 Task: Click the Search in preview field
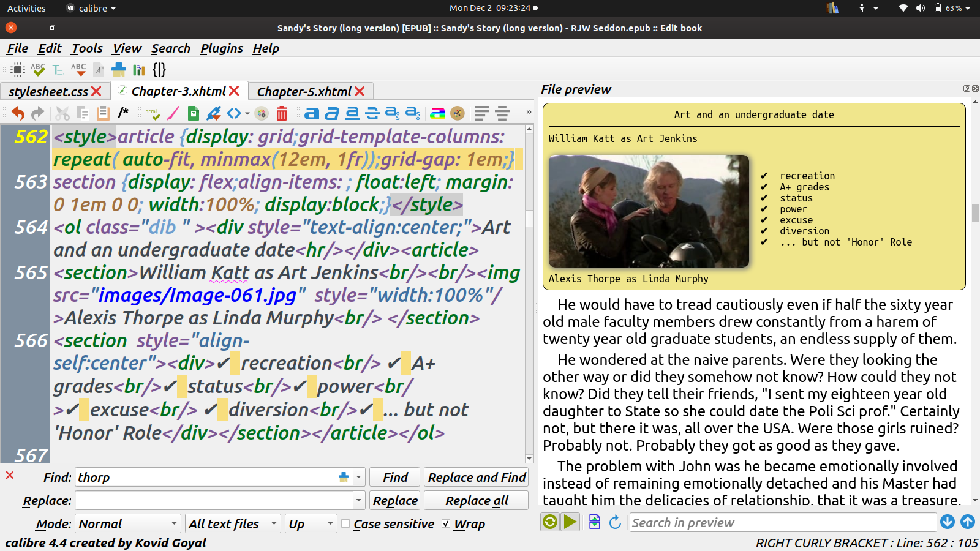(782, 523)
